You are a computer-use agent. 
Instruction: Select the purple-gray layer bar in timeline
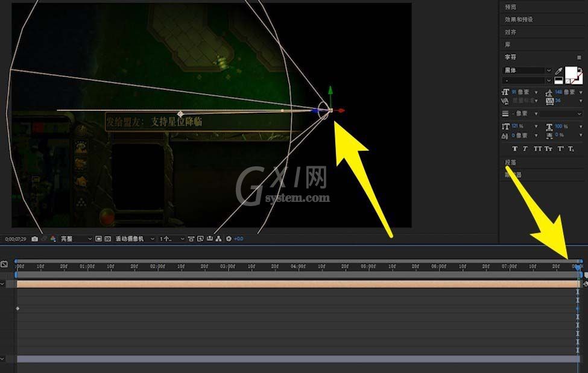coord(298,359)
